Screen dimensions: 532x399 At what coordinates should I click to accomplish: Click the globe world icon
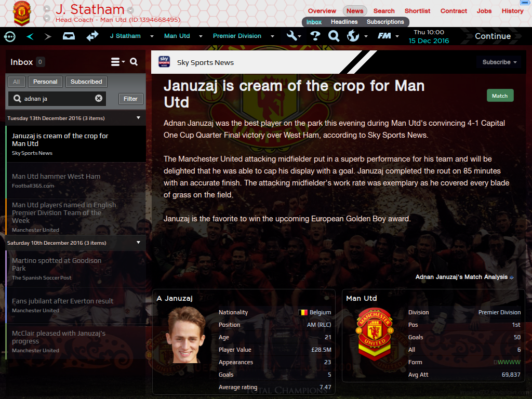point(353,36)
